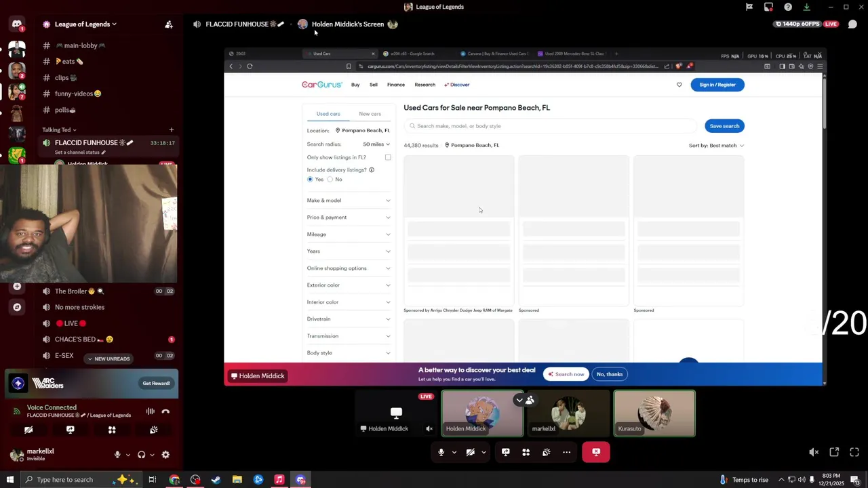Open noise suppression waveform icon
868x488 pixels.
pyautogui.click(x=150, y=411)
